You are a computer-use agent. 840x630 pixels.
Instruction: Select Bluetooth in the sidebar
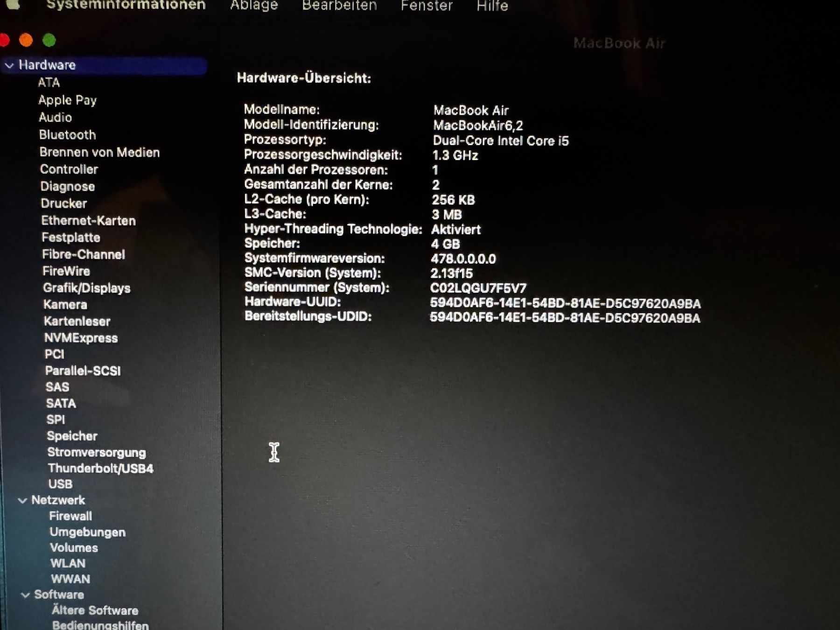click(x=67, y=135)
